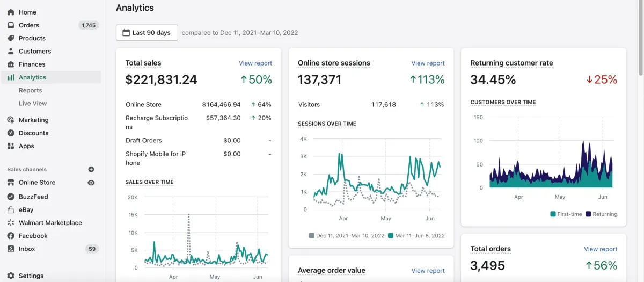
Task: View report for Online store sessions
Action: [x=428, y=63]
